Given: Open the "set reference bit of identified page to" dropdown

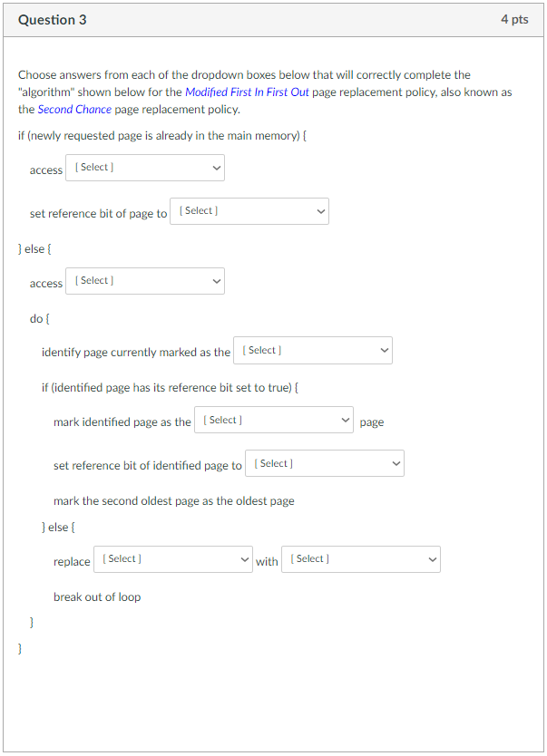Looking at the screenshot, I should (x=324, y=463).
